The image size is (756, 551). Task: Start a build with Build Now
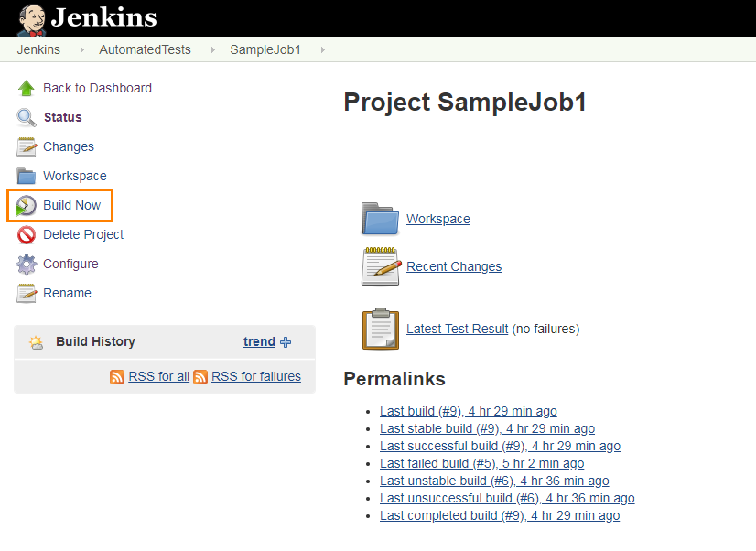[71, 205]
